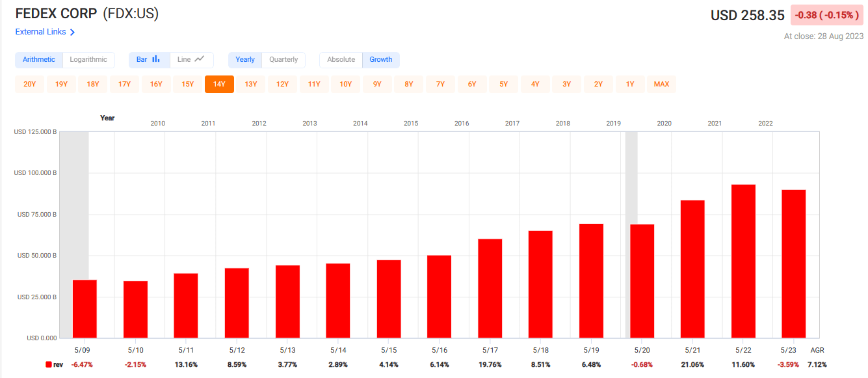Click the highlighted 14Y range button
The image size is (868, 378).
coord(219,84)
